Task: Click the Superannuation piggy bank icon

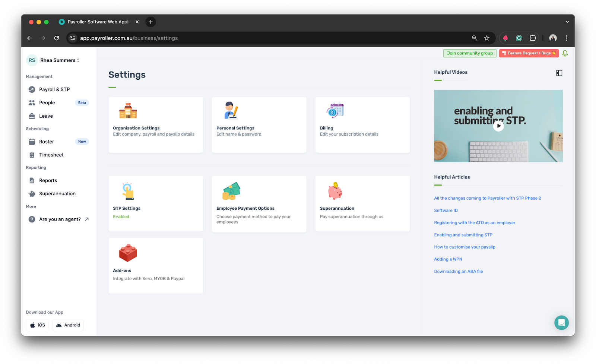Action: pyautogui.click(x=335, y=191)
